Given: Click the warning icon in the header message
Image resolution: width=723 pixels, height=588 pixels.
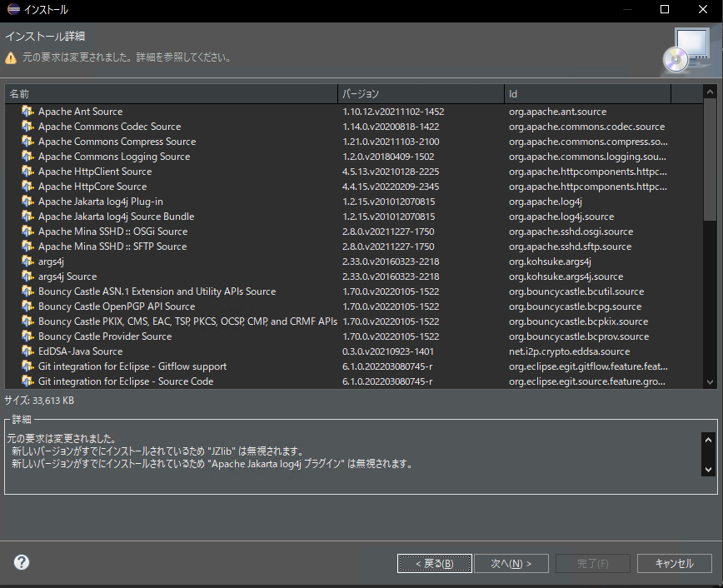Looking at the screenshot, I should 11,57.
